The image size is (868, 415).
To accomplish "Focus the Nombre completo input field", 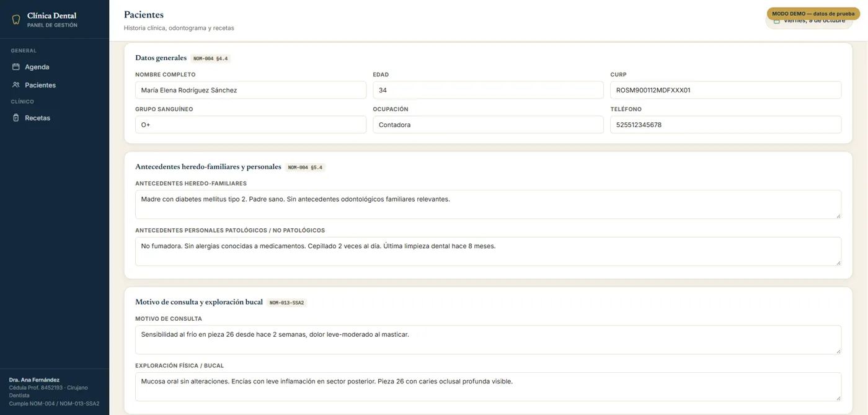I will 250,90.
